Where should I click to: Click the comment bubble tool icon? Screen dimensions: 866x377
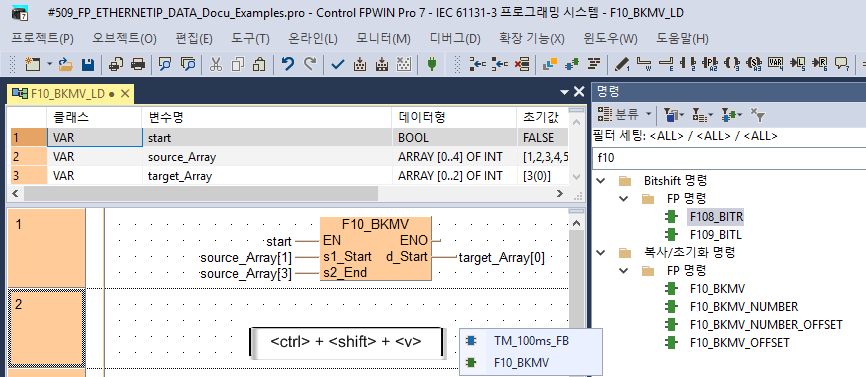click(841, 64)
